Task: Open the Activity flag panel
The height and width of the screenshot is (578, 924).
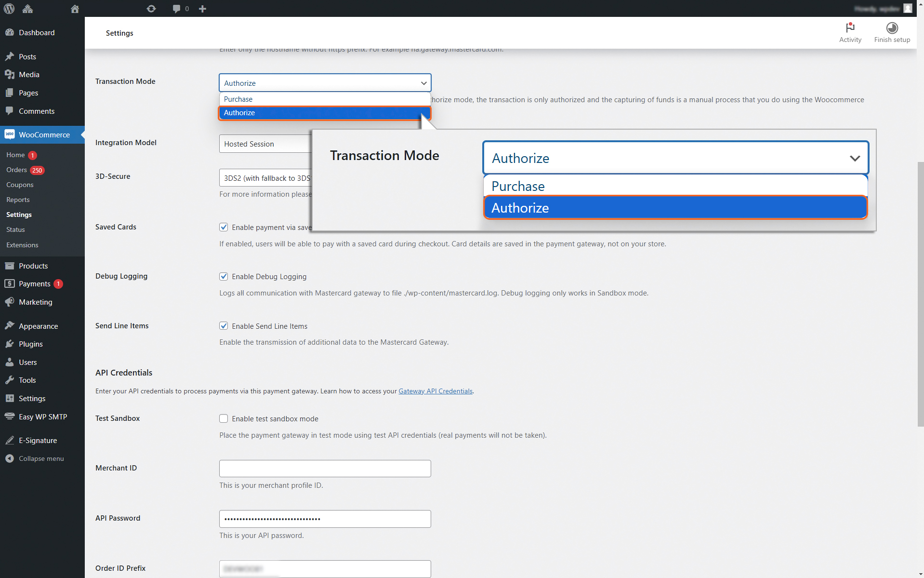Action: 850,33
